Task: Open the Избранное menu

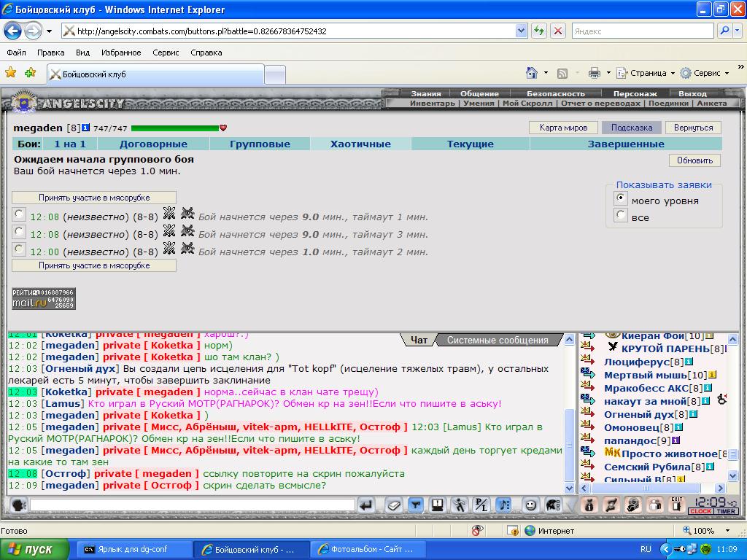Action: pos(121,52)
